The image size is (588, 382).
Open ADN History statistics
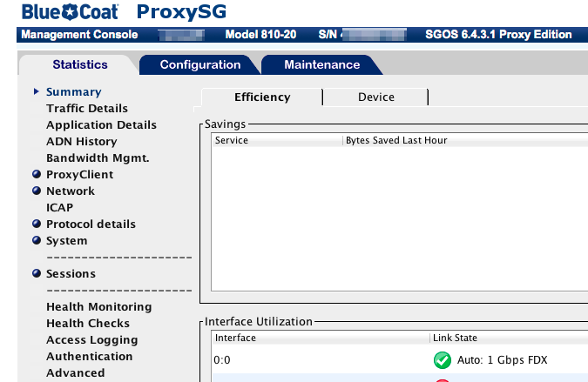point(82,141)
